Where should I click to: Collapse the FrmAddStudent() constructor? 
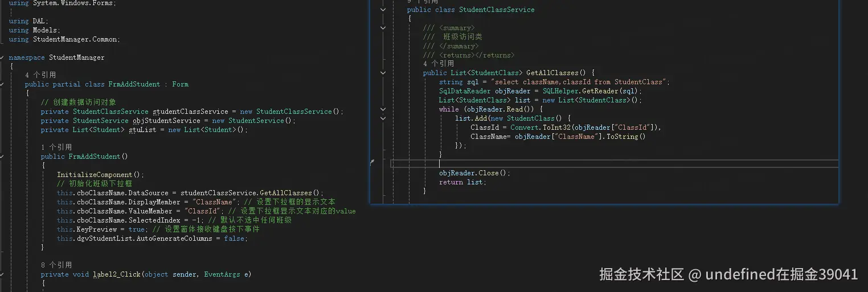tap(2, 157)
